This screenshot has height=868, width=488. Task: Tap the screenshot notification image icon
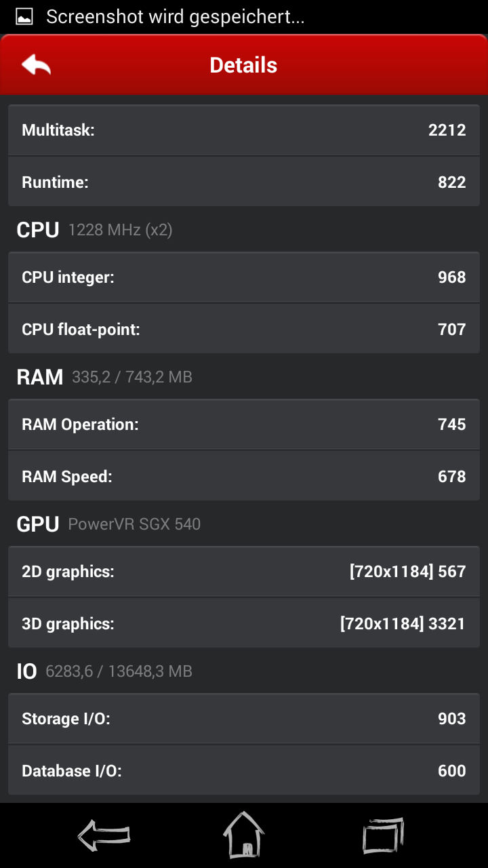pos(24,17)
